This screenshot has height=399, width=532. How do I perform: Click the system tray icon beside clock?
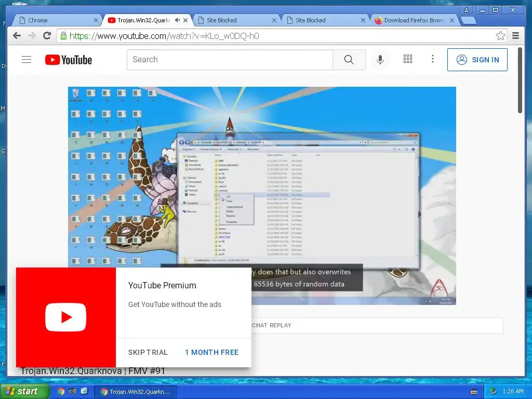(493, 392)
